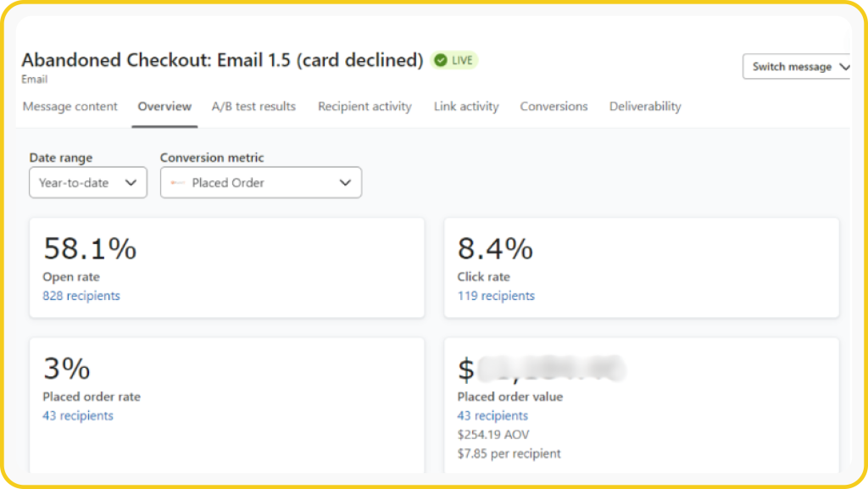
Task: Open the Conversions tab
Action: point(554,107)
